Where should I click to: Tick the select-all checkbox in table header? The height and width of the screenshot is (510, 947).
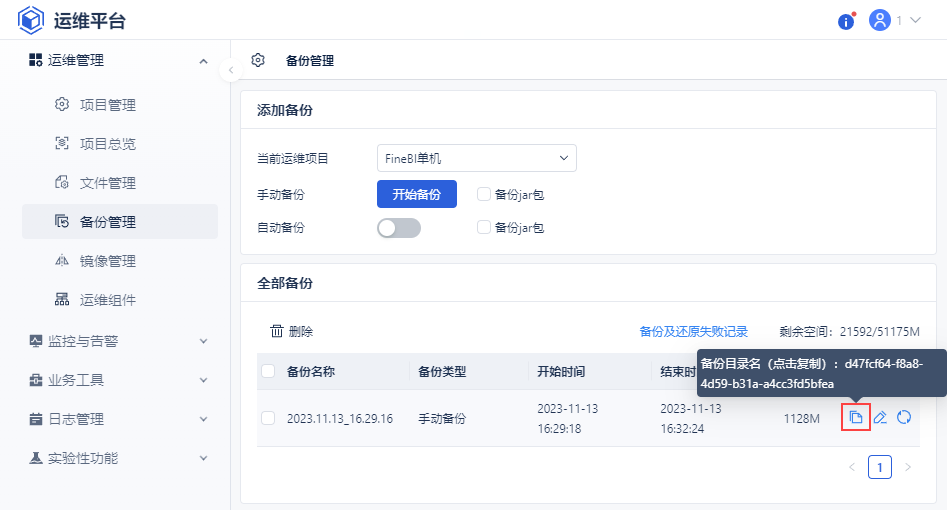click(268, 371)
